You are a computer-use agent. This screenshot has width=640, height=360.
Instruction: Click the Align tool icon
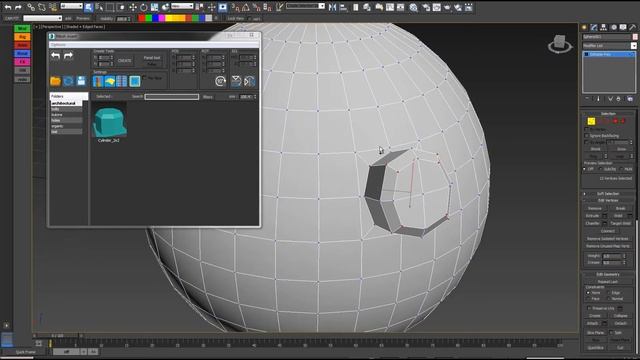tap(344, 7)
